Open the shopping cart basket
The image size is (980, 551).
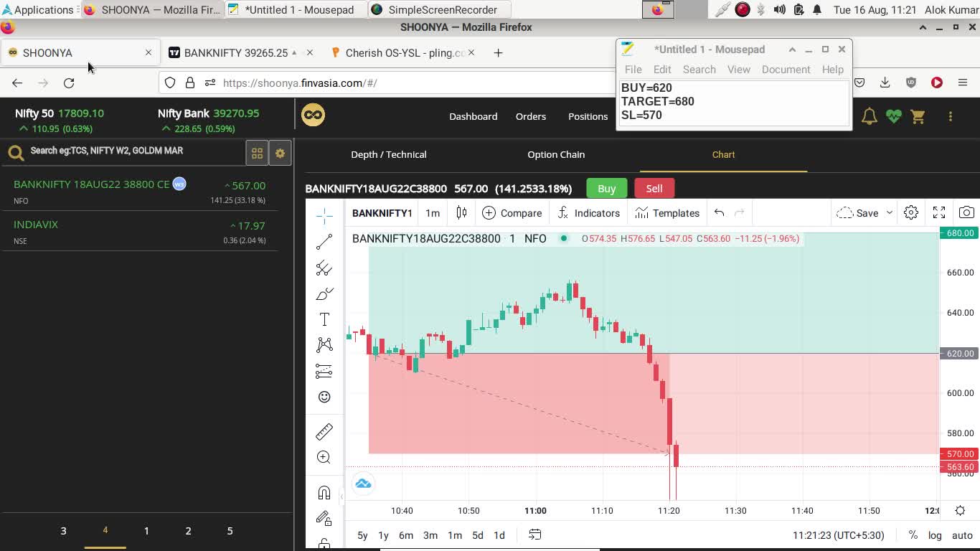(x=918, y=116)
